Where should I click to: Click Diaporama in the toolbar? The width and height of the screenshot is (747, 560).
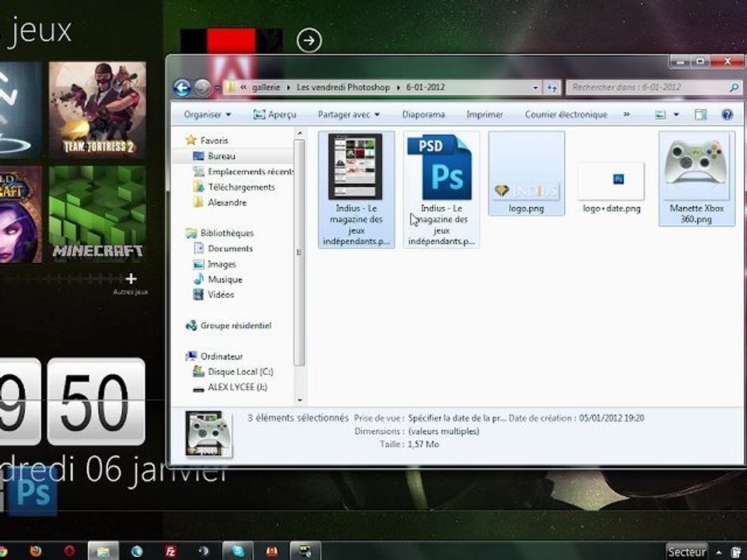tap(423, 115)
